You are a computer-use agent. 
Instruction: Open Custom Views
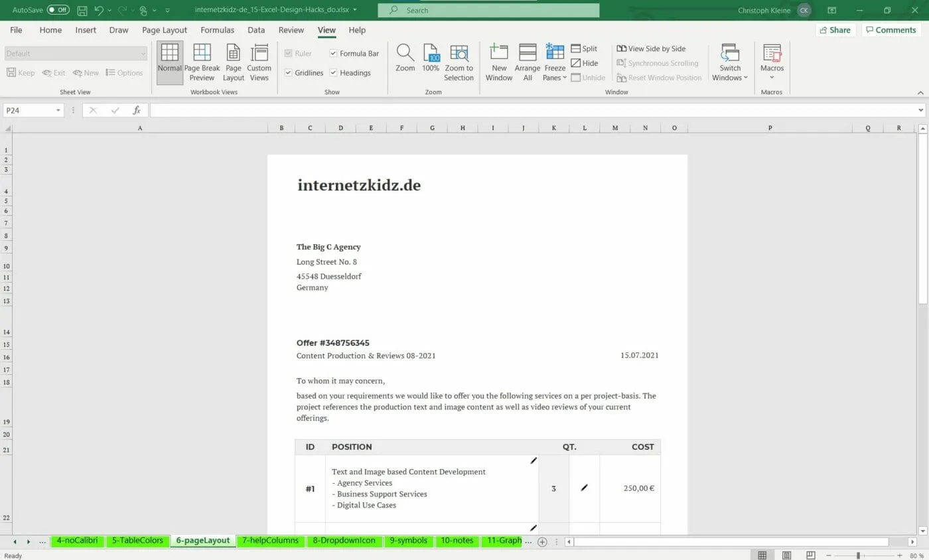coord(259,60)
